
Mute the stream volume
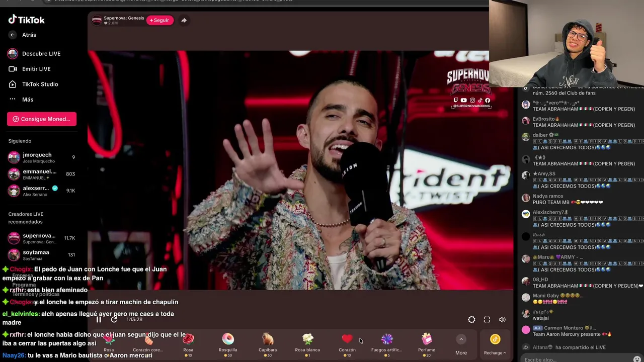coord(502,319)
